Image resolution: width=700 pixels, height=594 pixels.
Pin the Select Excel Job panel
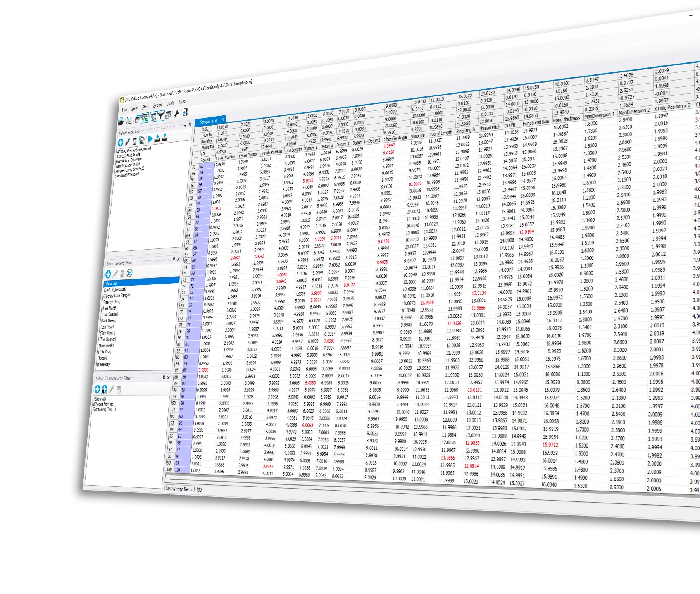pos(185,124)
